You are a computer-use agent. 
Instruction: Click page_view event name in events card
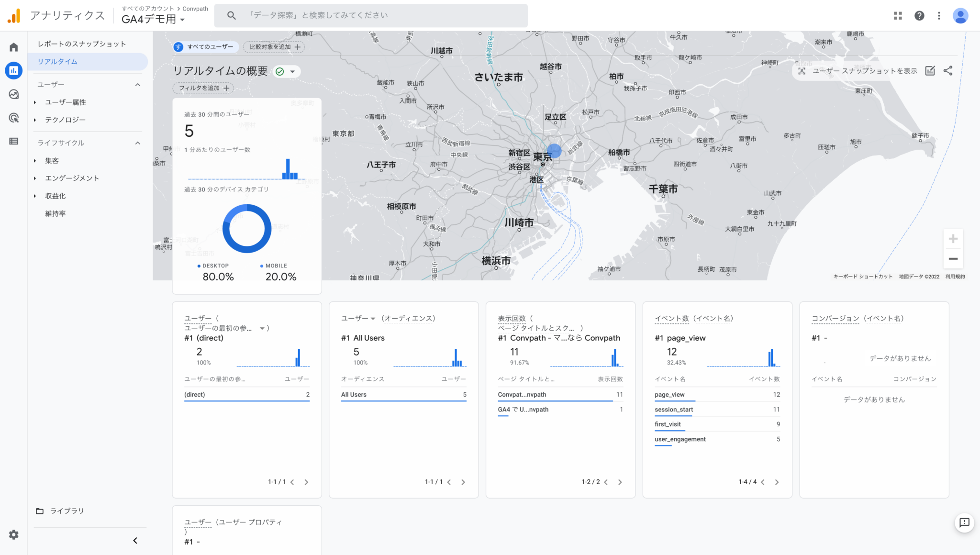pyautogui.click(x=670, y=394)
